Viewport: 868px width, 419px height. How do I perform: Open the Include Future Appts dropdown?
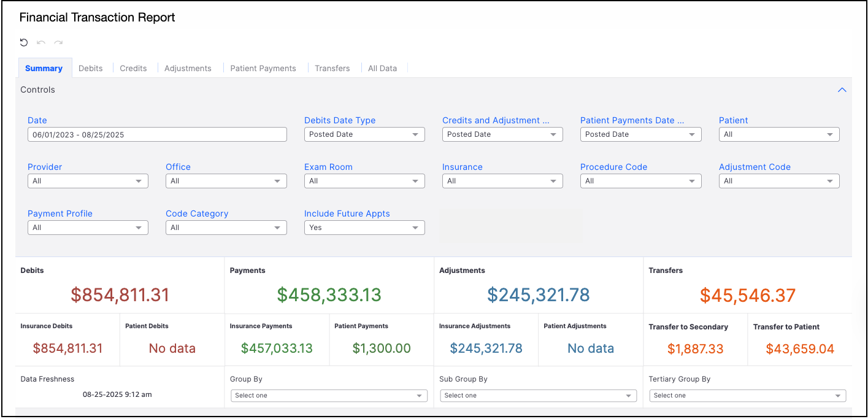[x=364, y=228]
